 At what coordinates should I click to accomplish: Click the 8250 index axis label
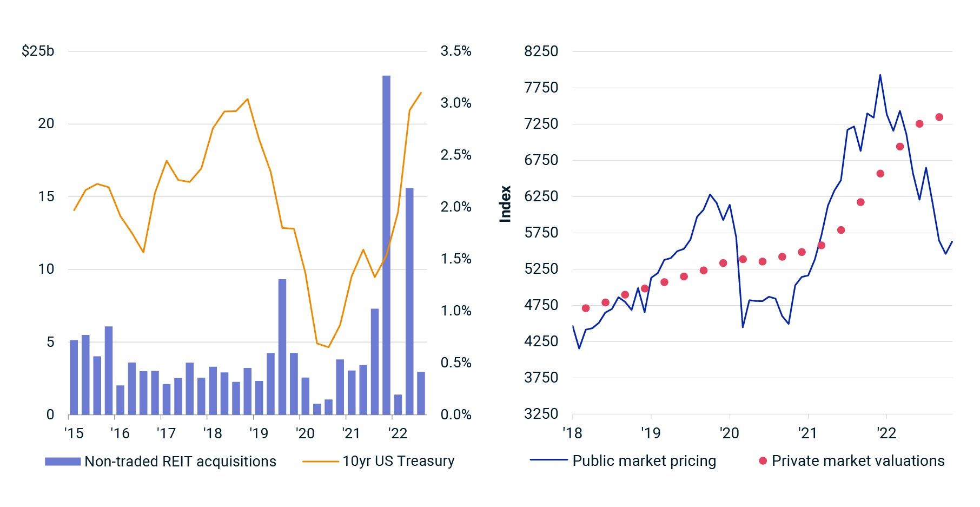point(541,51)
